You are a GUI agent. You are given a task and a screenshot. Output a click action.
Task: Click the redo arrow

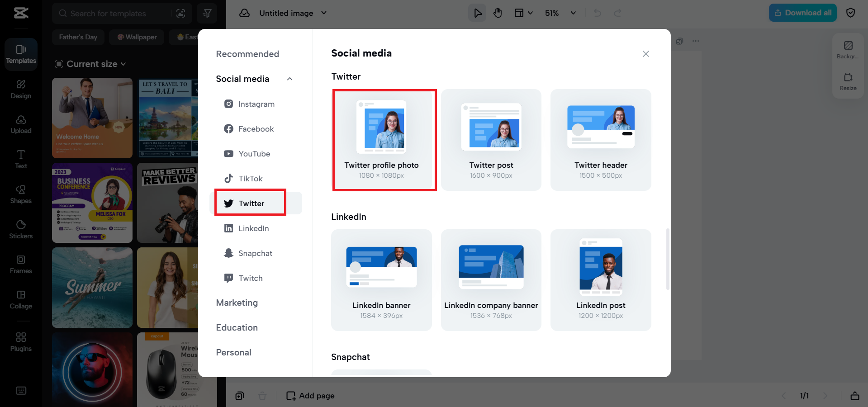[x=618, y=13]
